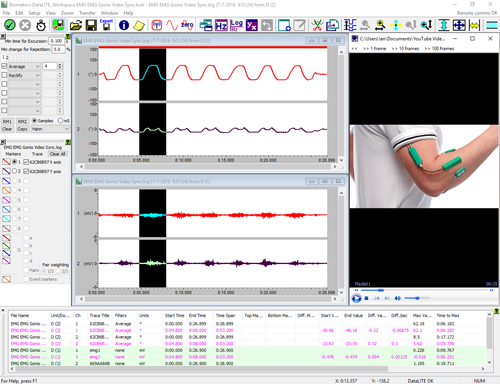Click the video player volume slider
This screenshot has height=384, width=500.
click(416, 298)
